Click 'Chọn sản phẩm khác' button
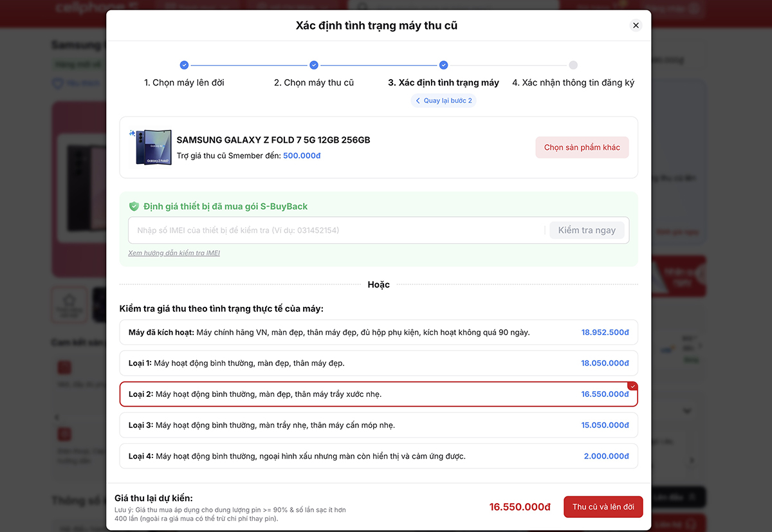 coord(582,147)
